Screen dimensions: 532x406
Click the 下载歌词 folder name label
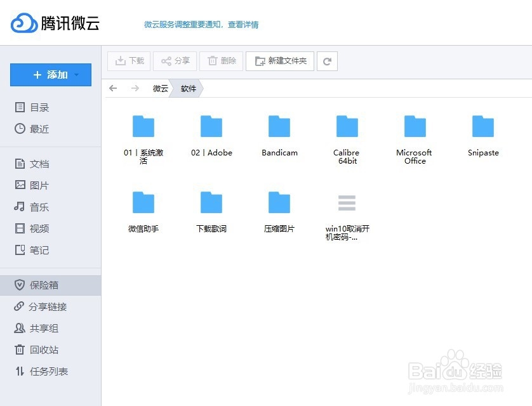click(x=211, y=229)
